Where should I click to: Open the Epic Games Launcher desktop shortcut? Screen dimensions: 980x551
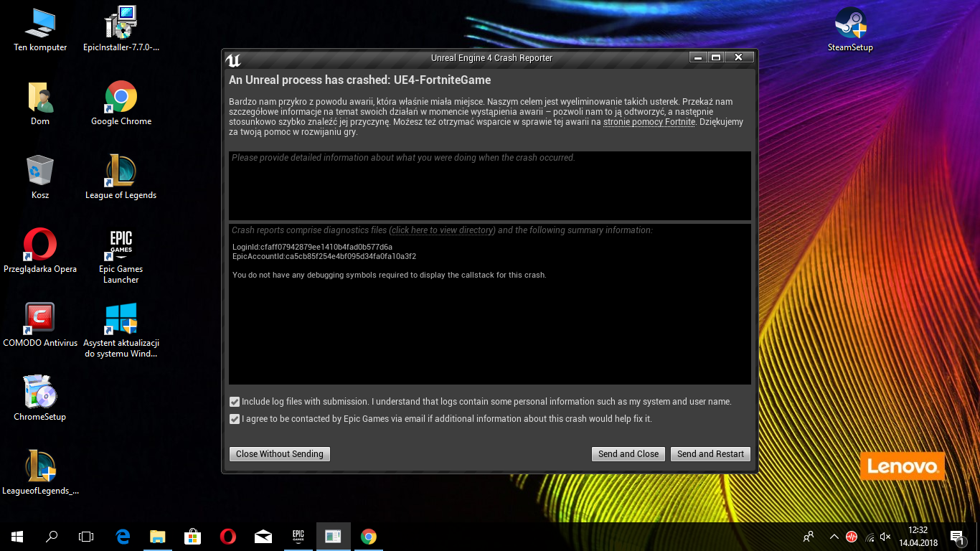pyautogui.click(x=121, y=246)
